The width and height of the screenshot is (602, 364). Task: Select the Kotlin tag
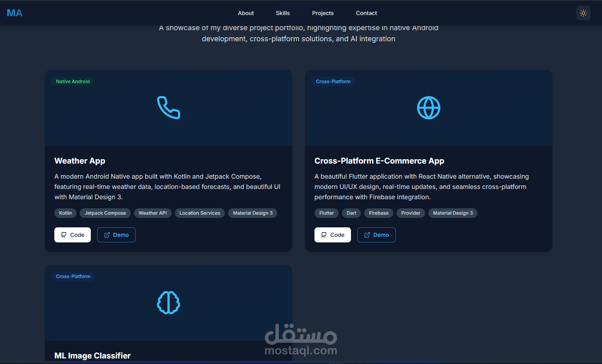[65, 213]
